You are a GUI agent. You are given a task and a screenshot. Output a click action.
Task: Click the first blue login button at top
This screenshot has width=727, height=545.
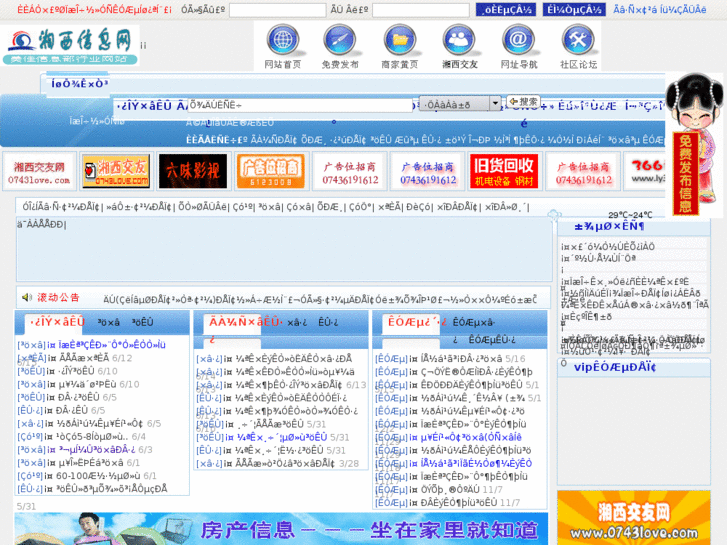[506, 10]
